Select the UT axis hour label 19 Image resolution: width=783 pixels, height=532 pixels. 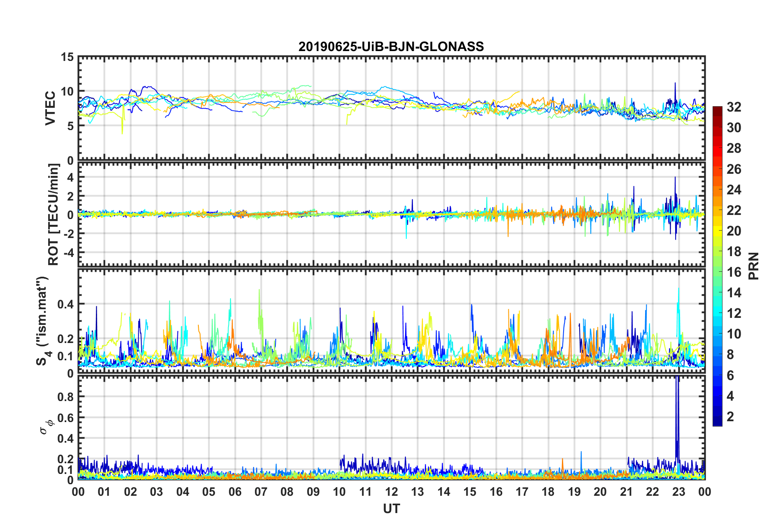(574, 492)
